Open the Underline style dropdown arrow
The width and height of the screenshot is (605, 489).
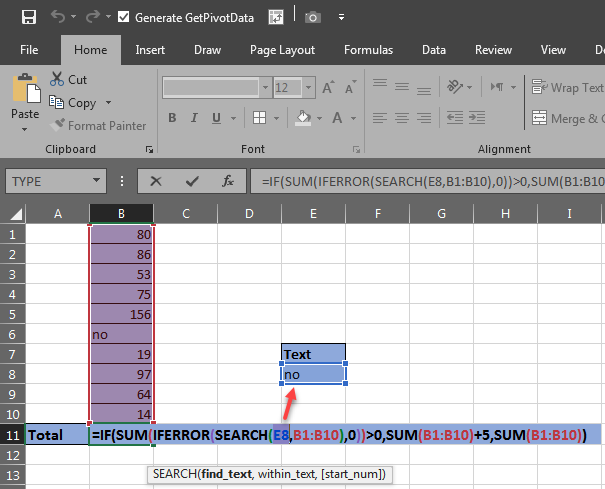(233, 118)
